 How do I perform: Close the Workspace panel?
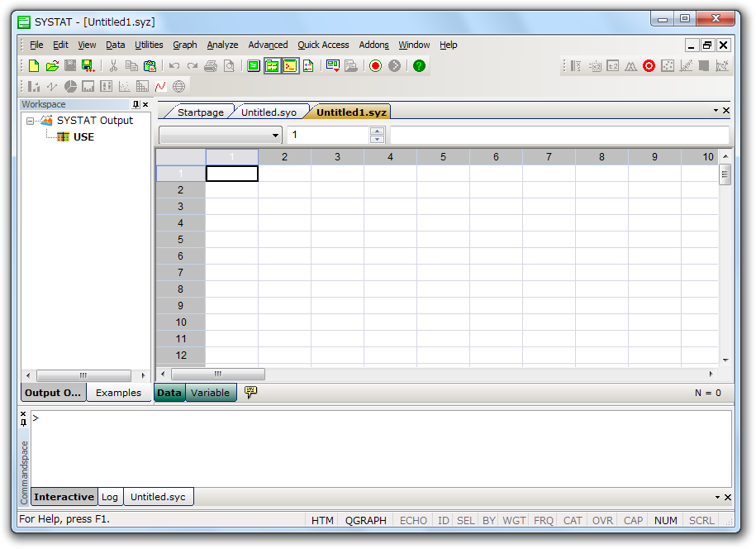coord(145,104)
